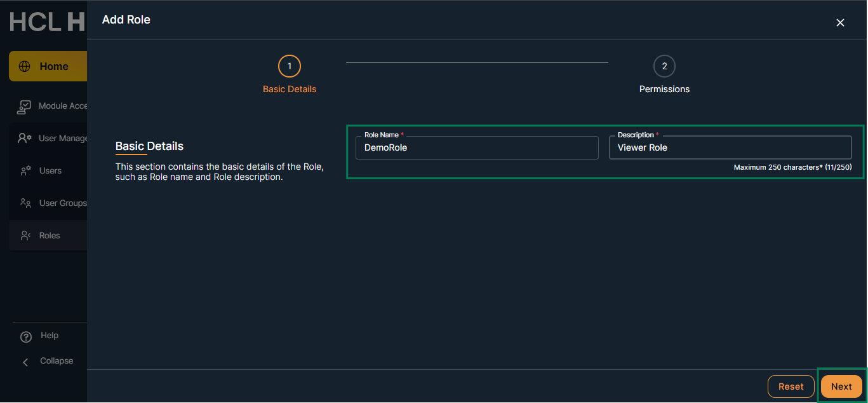Click the Module Access icon in sidebar
Viewport: 868px width, 403px height.
(24, 106)
